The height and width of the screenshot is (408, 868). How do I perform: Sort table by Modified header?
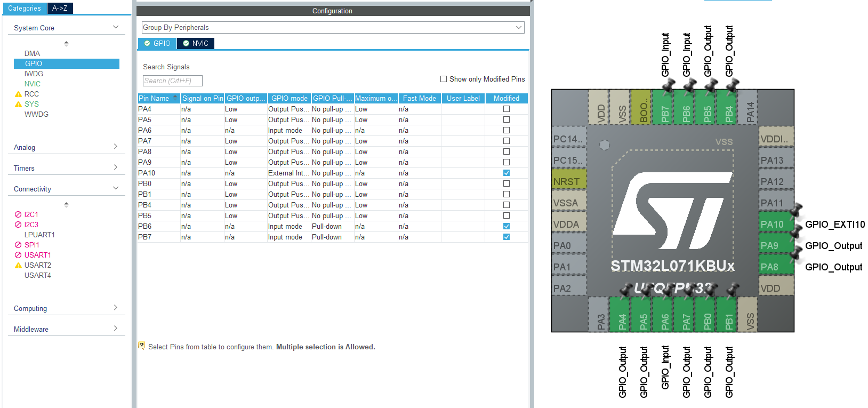click(507, 98)
